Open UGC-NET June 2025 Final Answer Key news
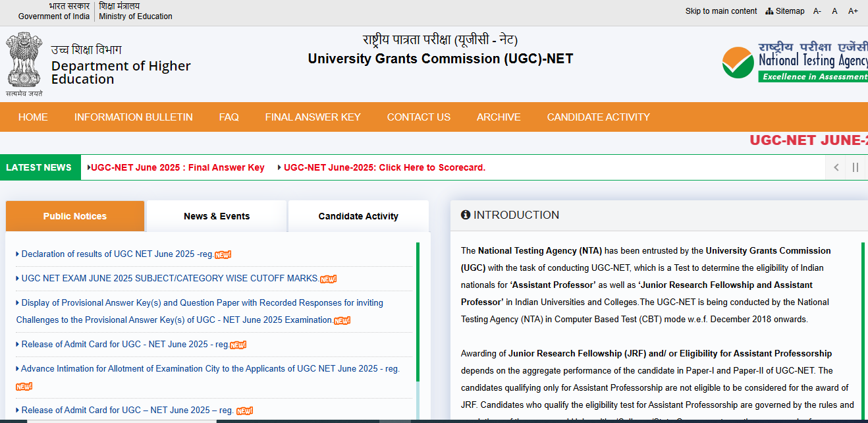Screen dimensions: 868x423 point(178,167)
